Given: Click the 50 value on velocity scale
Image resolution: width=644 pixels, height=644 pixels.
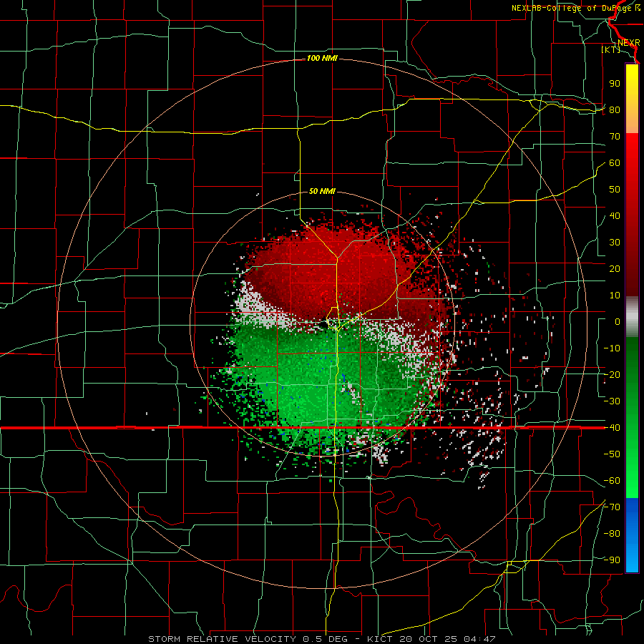Looking at the screenshot, I should tap(615, 190).
